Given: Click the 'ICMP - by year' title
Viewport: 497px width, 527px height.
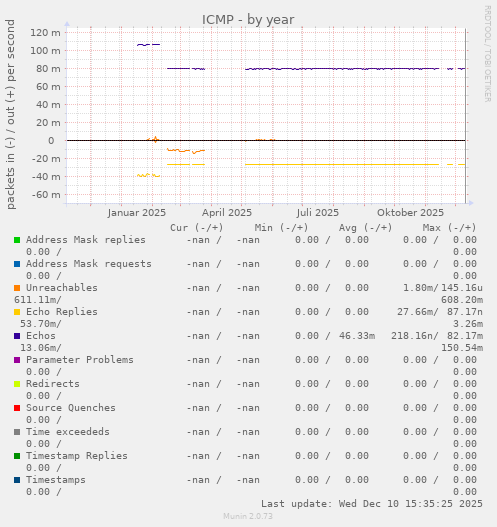Looking at the screenshot, I should [248, 19].
